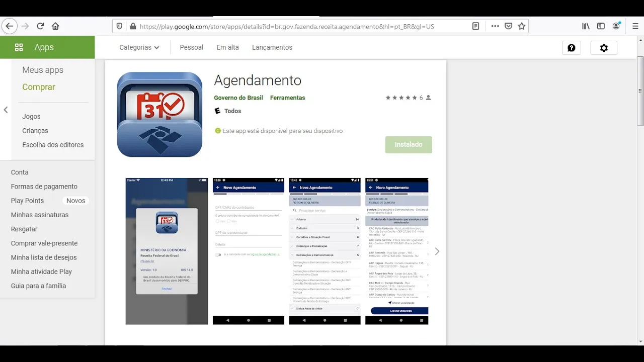The image size is (644, 362).
Task: Open Ferramentas category link
Action: click(287, 98)
